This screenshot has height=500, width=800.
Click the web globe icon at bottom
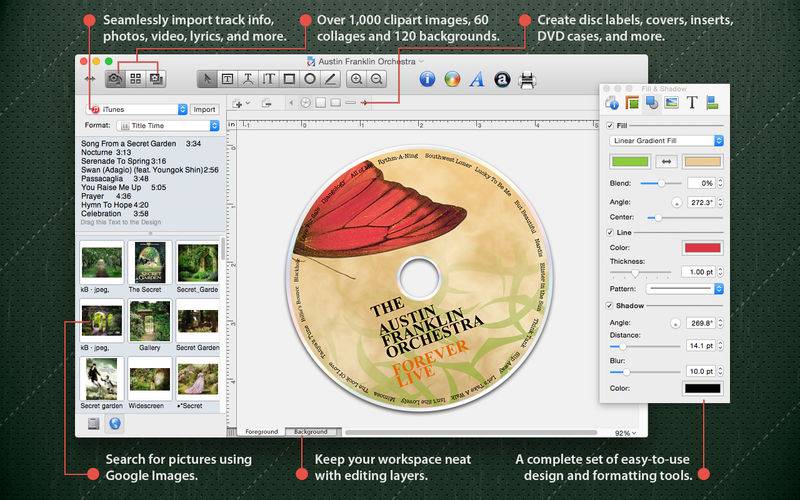[x=115, y=423]
